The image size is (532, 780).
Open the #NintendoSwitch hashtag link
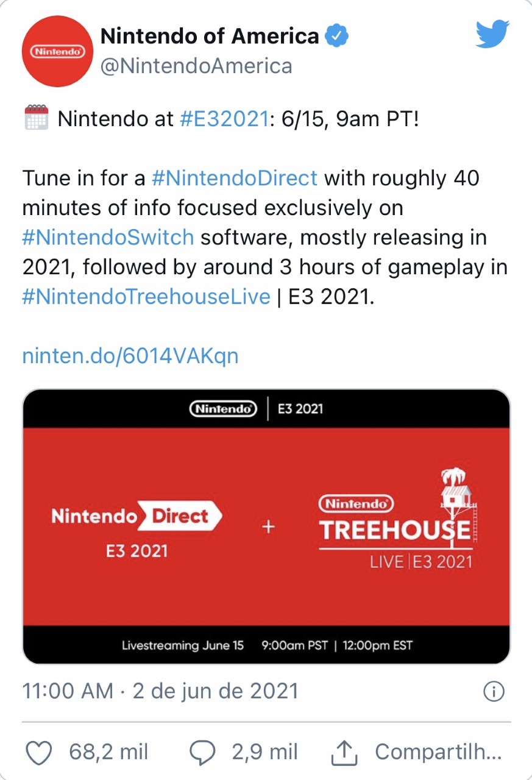coord(108,237)
